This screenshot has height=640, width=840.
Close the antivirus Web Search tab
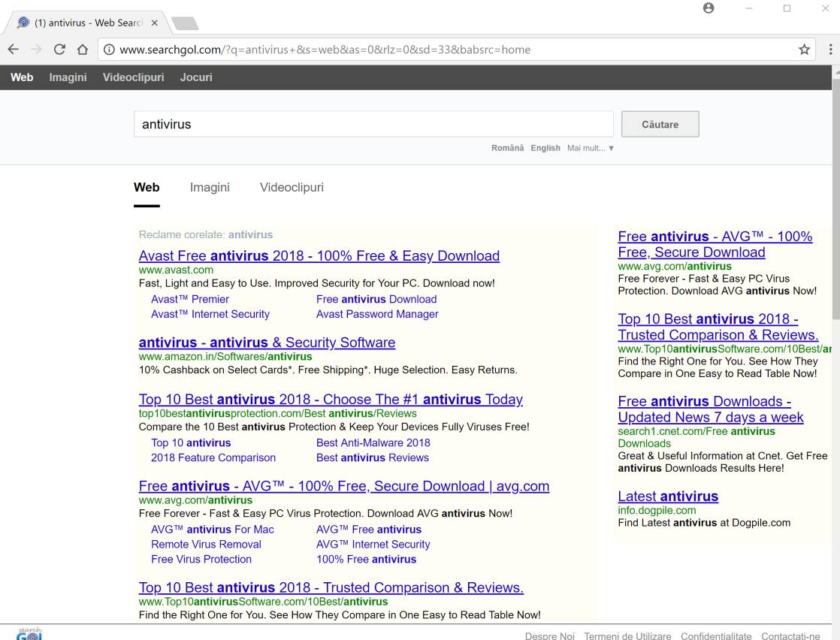click(x=154, y=23)
